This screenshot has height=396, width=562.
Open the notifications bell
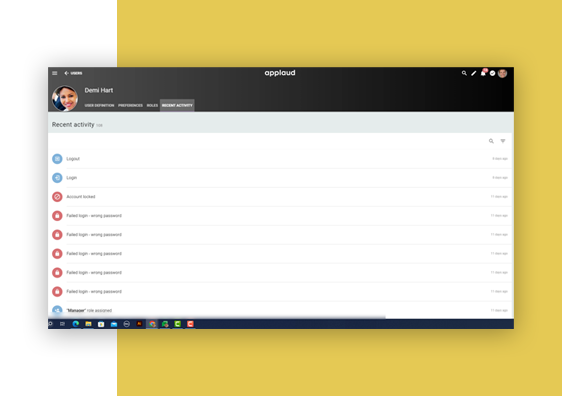coord(483,73)
